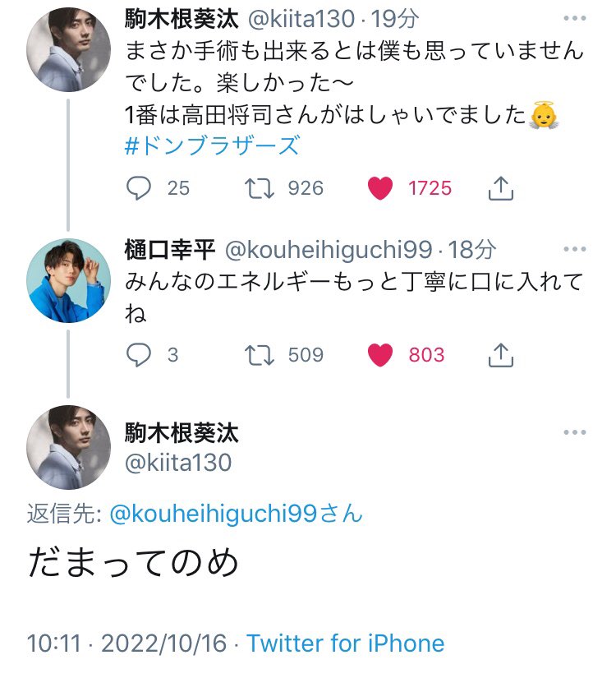Unlike 樋口幸平's tweet with 803 likes
Screen dimensions: 616x678
[379, 355]
